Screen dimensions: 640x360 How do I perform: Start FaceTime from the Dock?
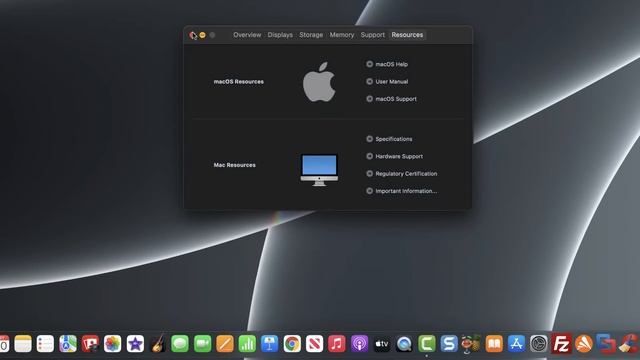[x=202, y=344]
